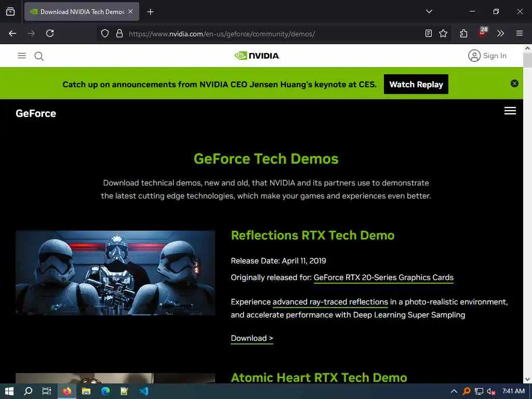The image size is (532, 399).
Task: Expand the list all tabs chevron
Action: 429,11
